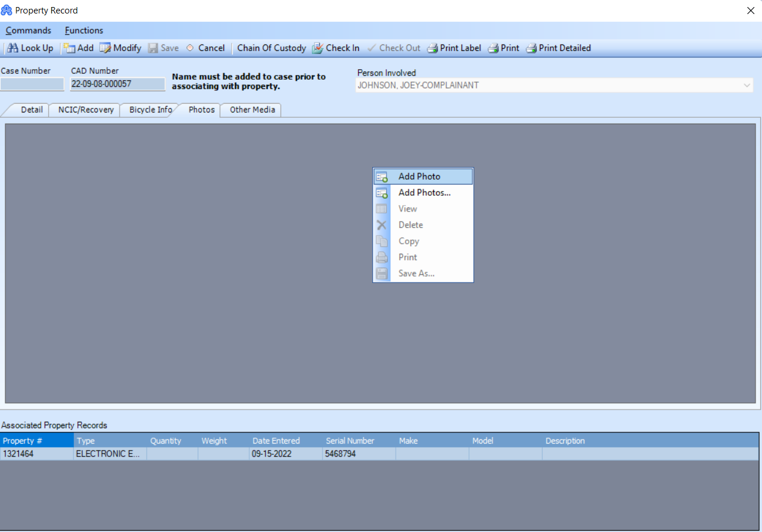Click the Chain Of Custody button
Screen dimensions: 762x532
tap(271, 48)
